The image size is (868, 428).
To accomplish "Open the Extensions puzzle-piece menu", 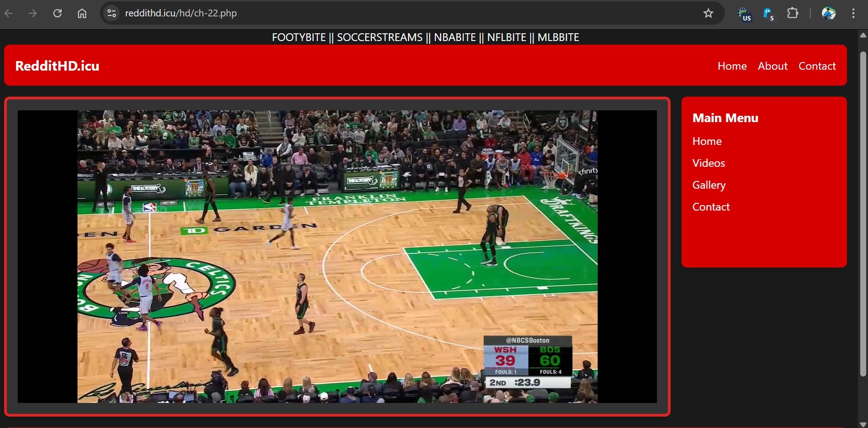I will click(793, 13).
